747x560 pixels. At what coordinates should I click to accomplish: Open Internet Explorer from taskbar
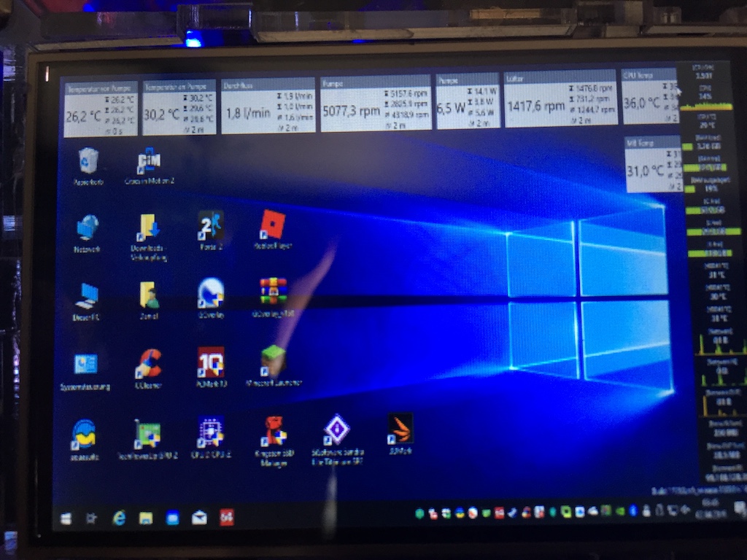coord(119,518)
